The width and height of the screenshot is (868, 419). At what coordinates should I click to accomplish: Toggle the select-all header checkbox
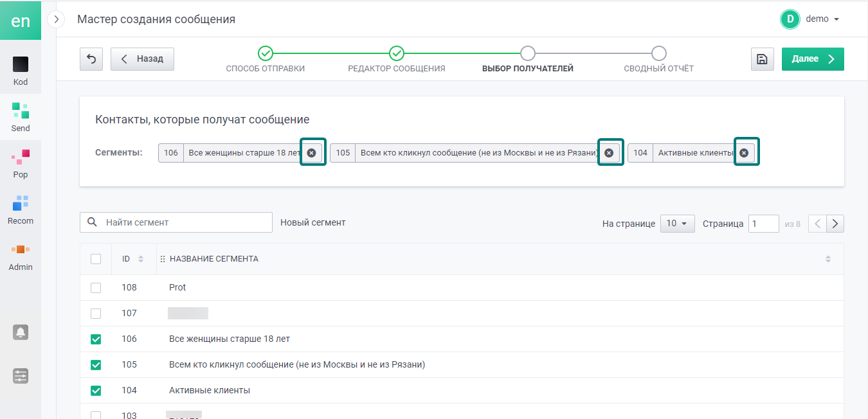click(96, 259)
